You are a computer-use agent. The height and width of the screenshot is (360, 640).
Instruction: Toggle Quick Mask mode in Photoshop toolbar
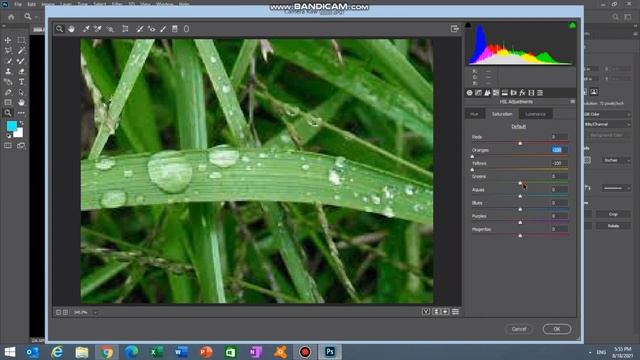coord(8,146)
